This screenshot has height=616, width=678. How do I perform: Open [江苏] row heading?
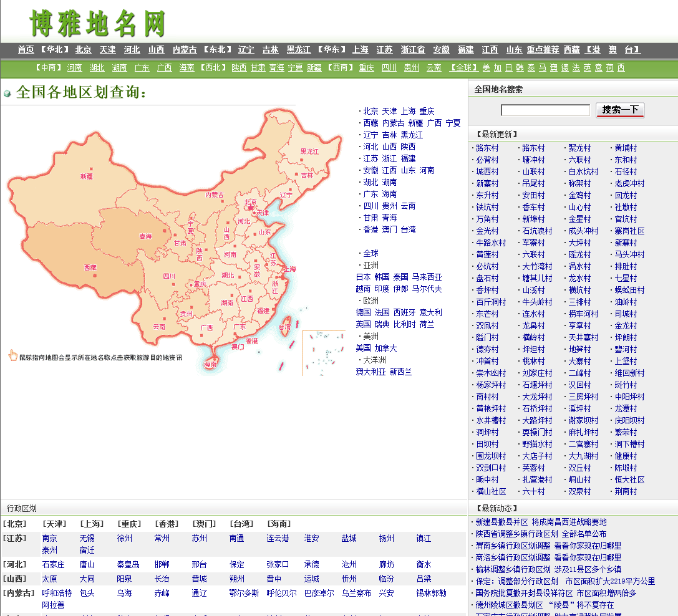click(x=15, y=538)
